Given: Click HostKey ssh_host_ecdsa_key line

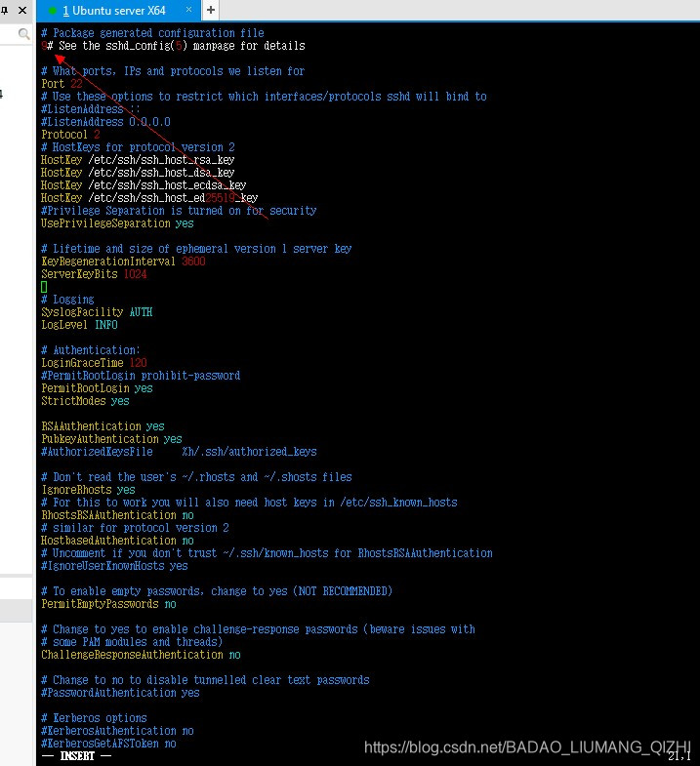Looking at the screenshot, I should coord(144,185).
